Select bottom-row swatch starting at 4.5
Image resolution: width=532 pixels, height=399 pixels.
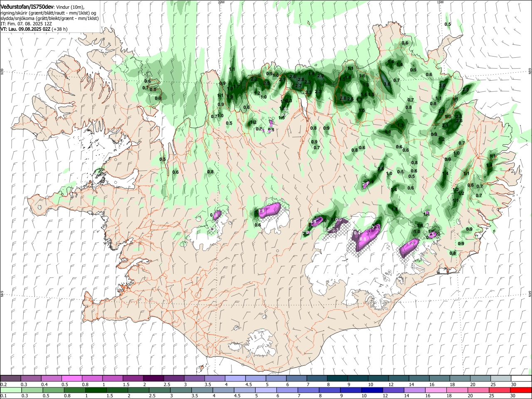[x=244, y=390]
